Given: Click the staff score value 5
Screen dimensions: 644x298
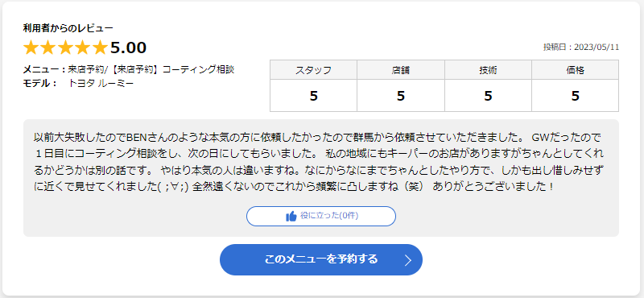Looking at the screenshot, I should pos(313,96).
